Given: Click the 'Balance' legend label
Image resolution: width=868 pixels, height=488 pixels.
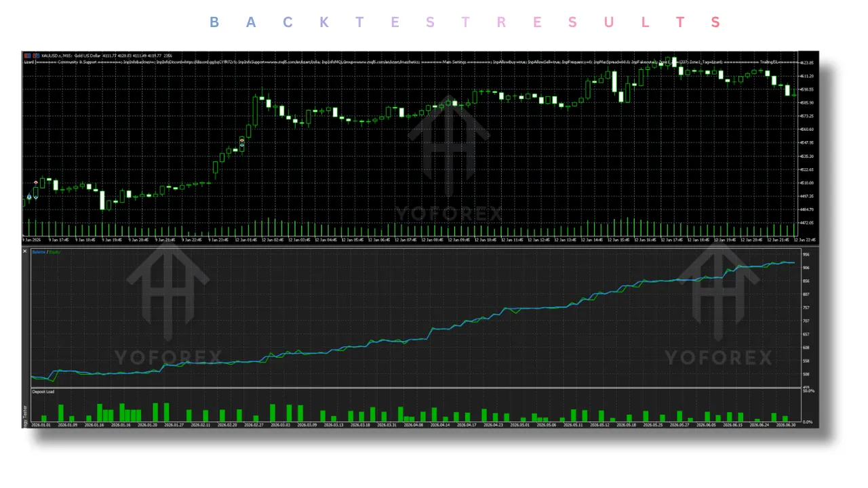Looking at the screenshot, I should point(38,251).
